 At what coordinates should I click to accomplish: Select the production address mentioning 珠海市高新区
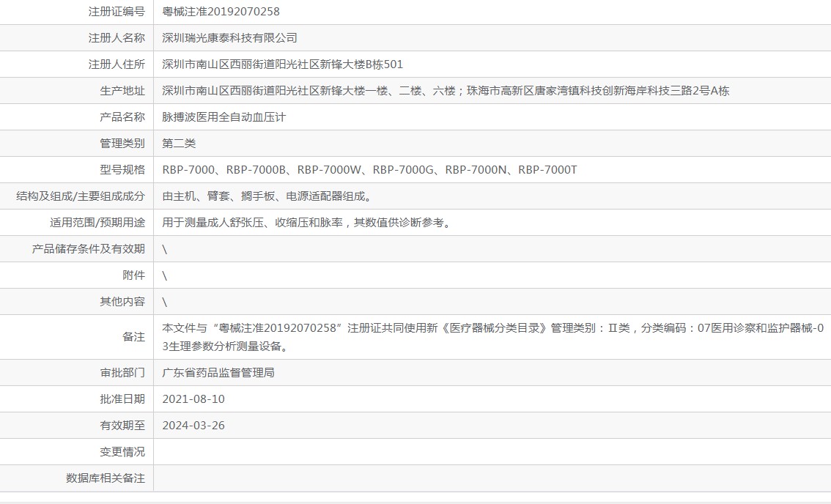pyautogui.click(x=446, y=91)
